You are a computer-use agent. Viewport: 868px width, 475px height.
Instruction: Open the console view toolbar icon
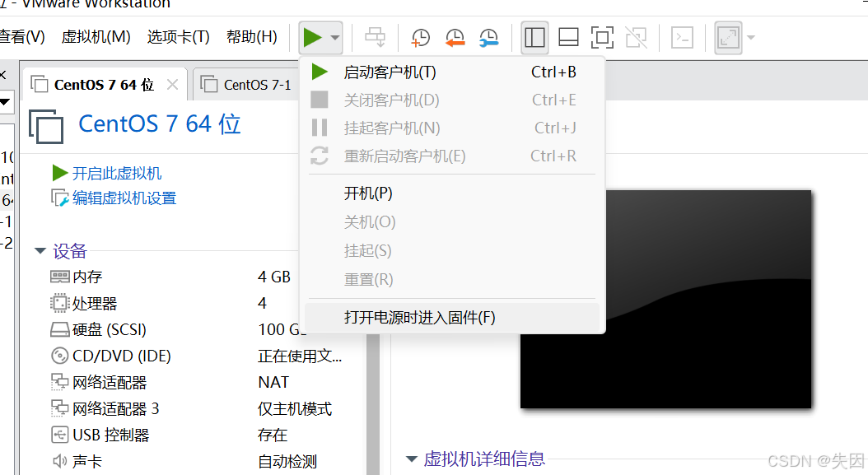point(682,38)
